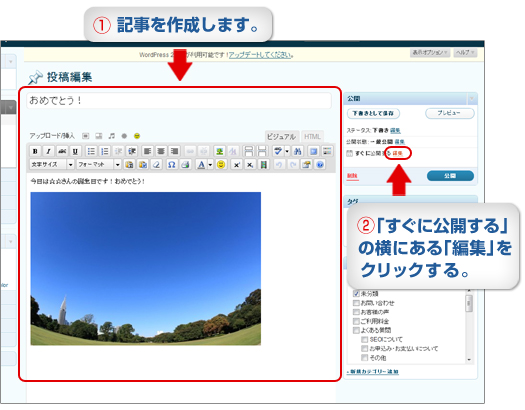The image size is (525, 410).
Task: Expand the 表示オプション screen options
Action: point(430,53)
